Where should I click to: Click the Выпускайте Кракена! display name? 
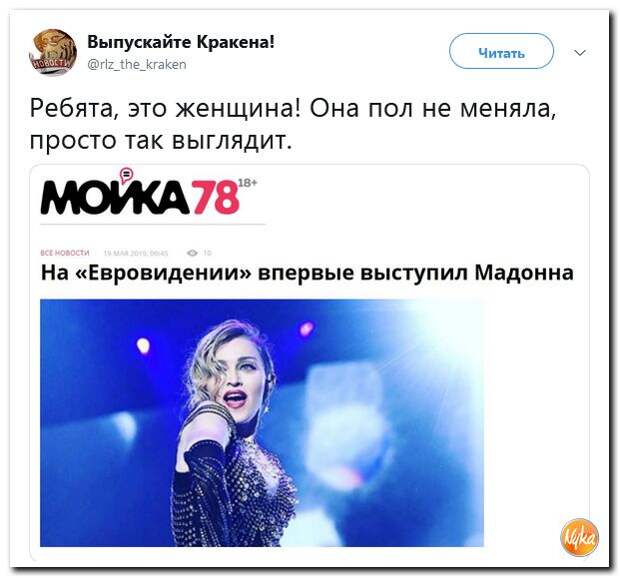[180, 41]
